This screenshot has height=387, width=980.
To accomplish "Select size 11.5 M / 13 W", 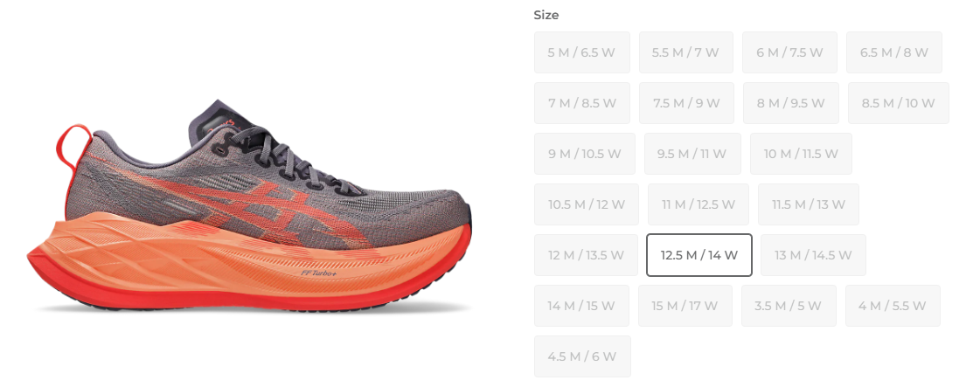I will pos(808,204).
